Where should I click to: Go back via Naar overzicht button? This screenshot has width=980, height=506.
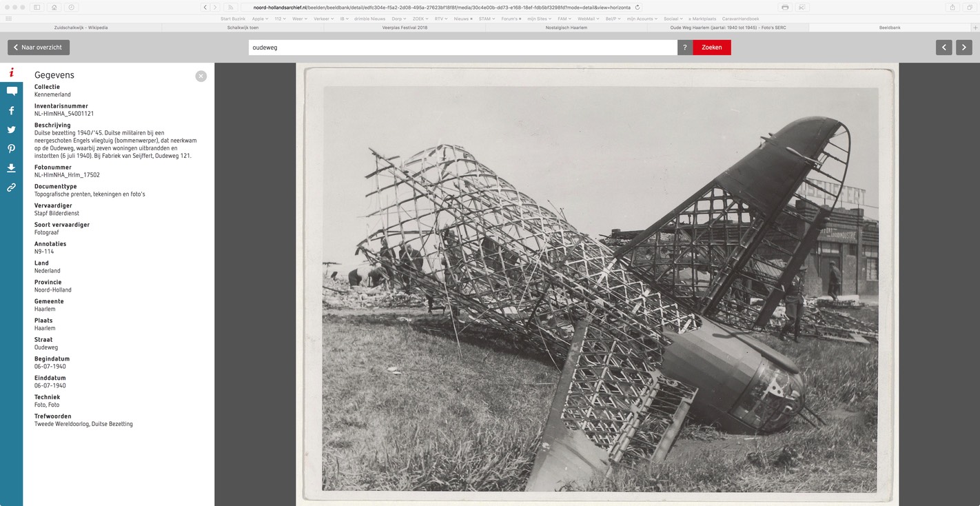click(39, 48)
